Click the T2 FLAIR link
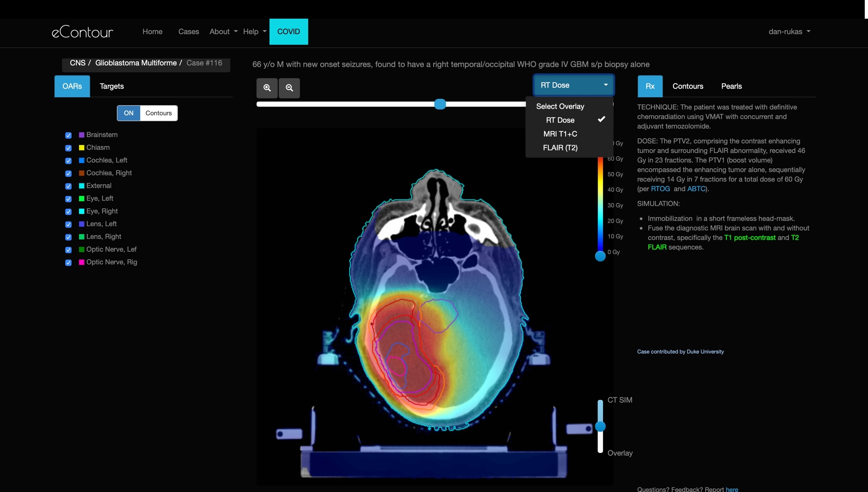This screenshot has height=492, width=868. [723, 242]
